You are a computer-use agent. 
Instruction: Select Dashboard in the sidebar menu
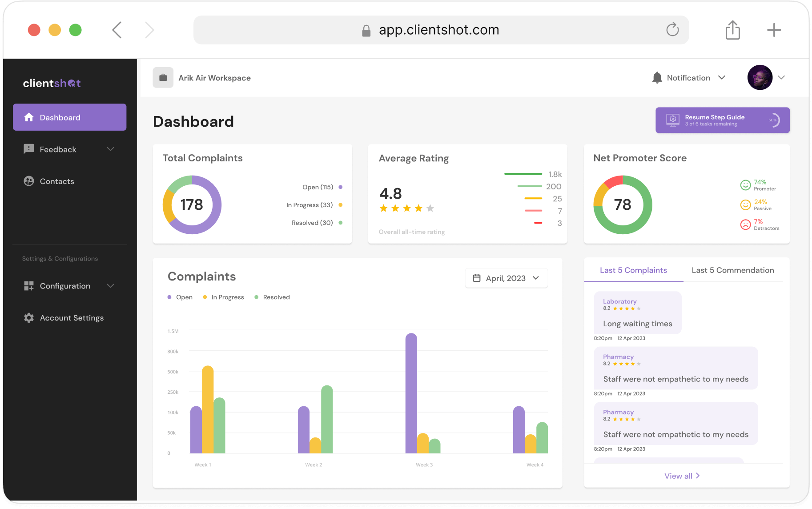click(x=69, y=117)
